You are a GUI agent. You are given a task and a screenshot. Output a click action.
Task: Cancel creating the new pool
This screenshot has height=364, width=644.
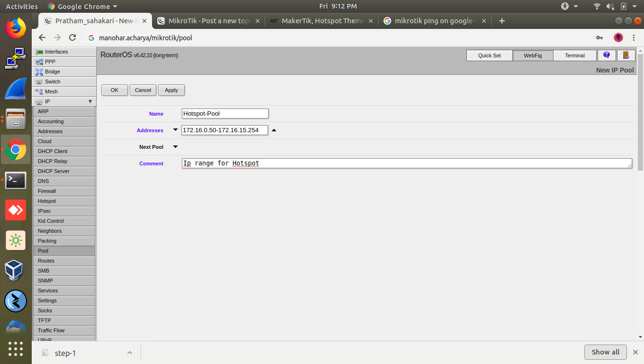143,90
